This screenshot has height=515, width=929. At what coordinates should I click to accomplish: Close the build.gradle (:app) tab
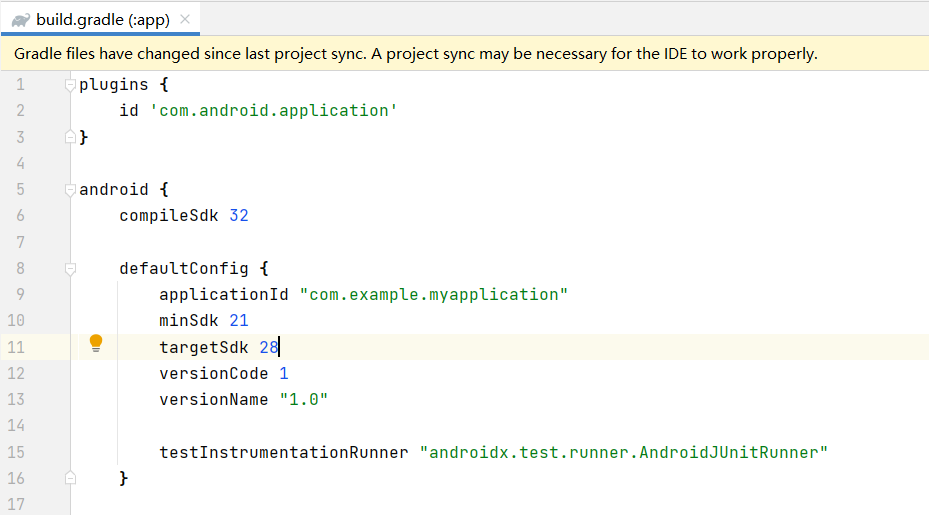click(x=185, y=20)
